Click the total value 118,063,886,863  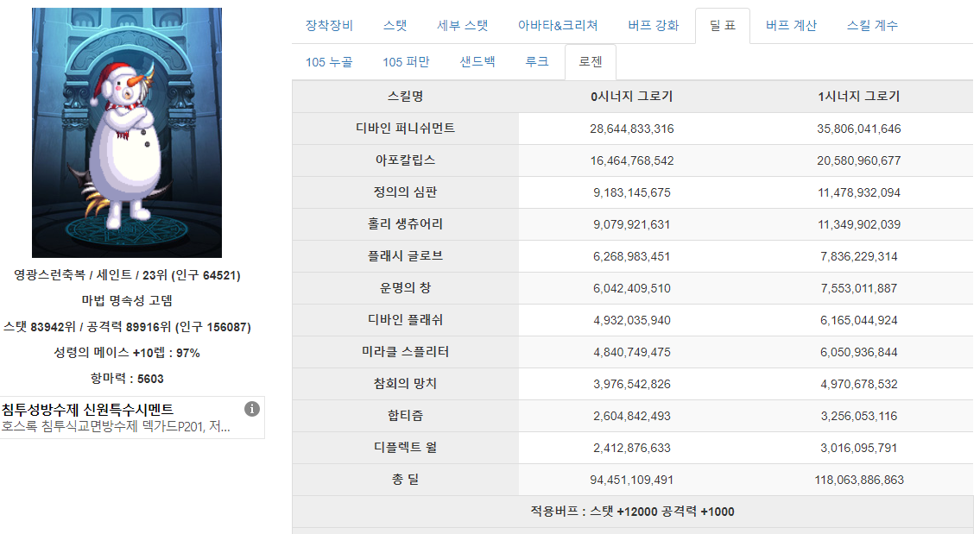[x=859, y=480]
